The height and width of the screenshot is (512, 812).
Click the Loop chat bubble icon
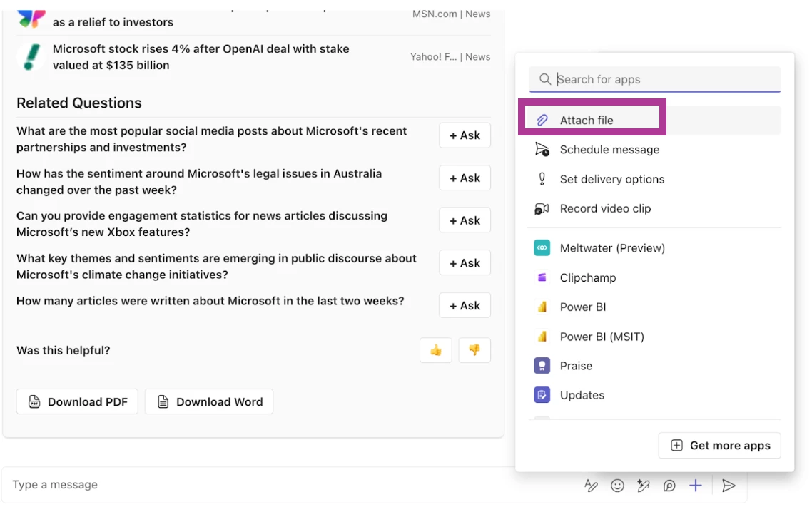point(669,485)
